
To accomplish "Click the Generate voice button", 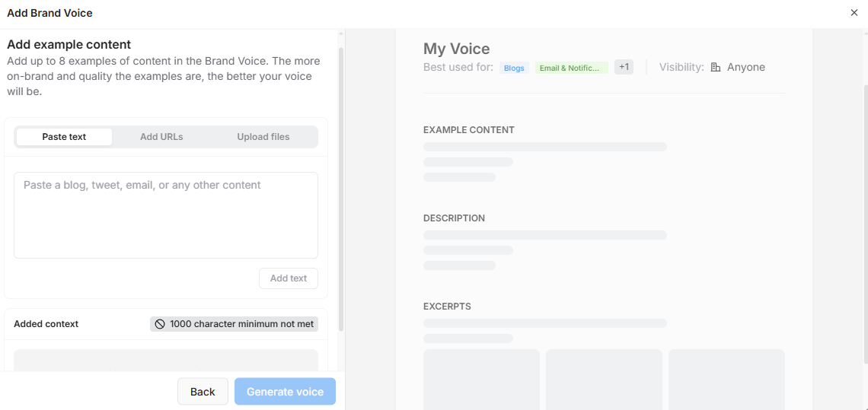I will click(285, 392).
